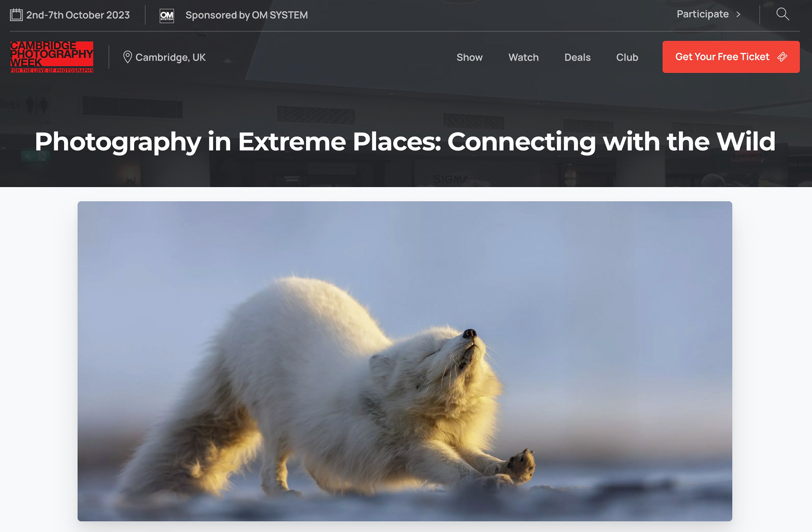The image size is (812, 532).
Task: Open the Participate menu
Action: (702, 14)
